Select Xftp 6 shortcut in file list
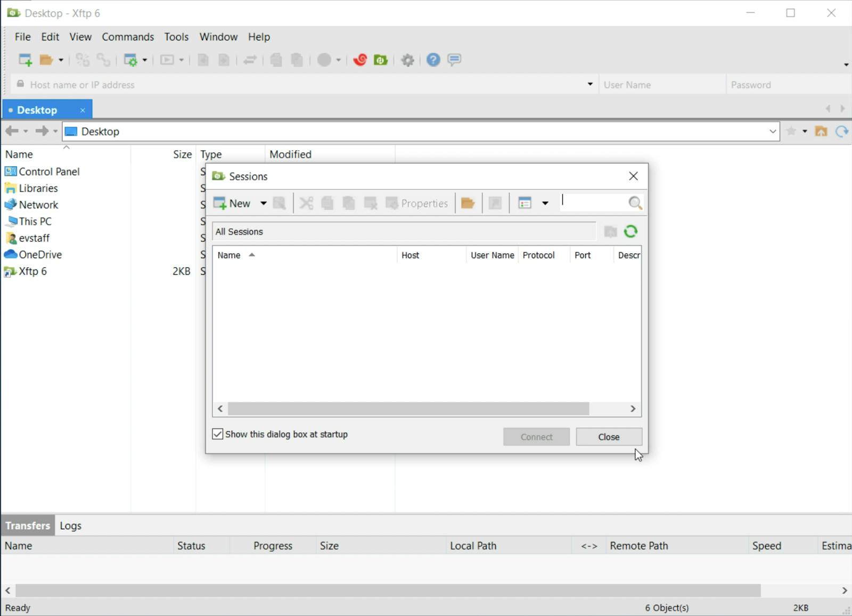This screenshot has width=852, height=616. coord(26,271)
